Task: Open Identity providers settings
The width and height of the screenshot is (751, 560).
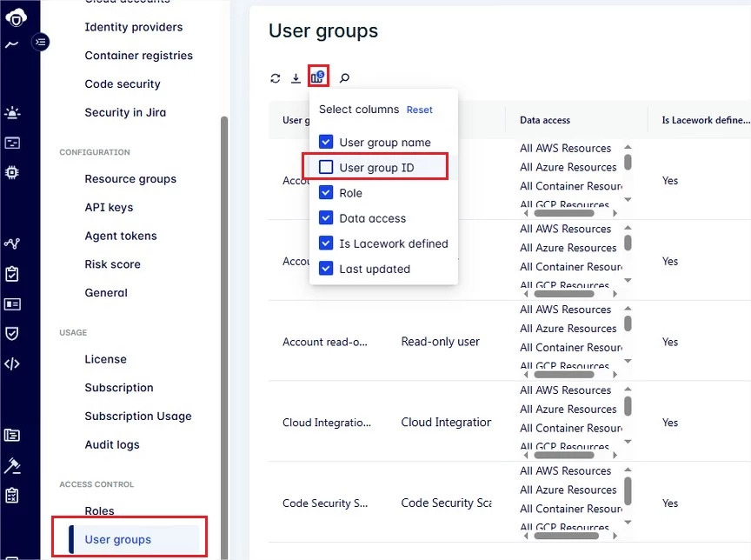Action: pyautogui.click(x=134, y=27)
